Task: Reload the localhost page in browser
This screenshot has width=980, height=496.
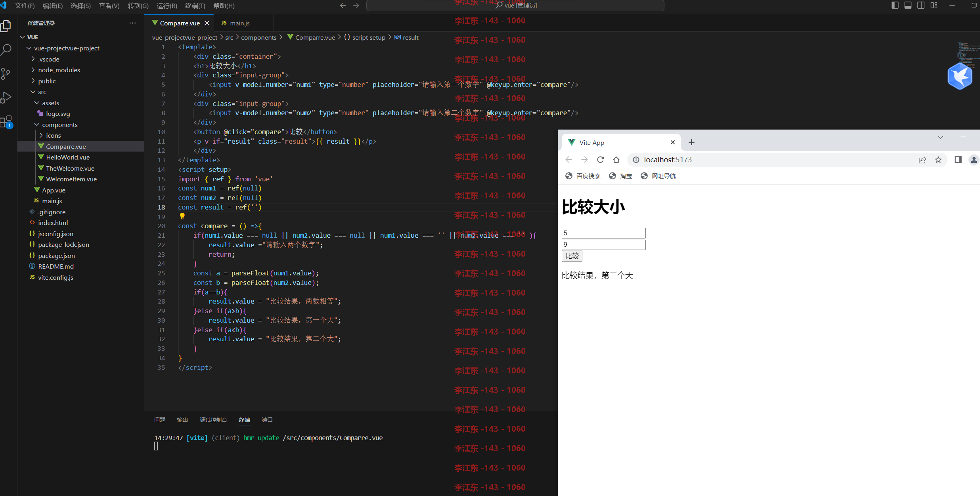Action: 600,160
